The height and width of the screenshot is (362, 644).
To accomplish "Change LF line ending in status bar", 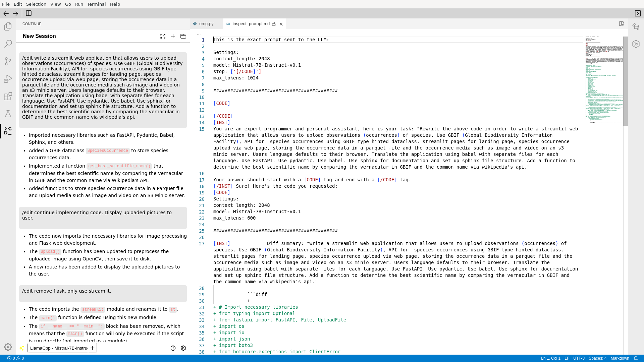I will 567,358.
